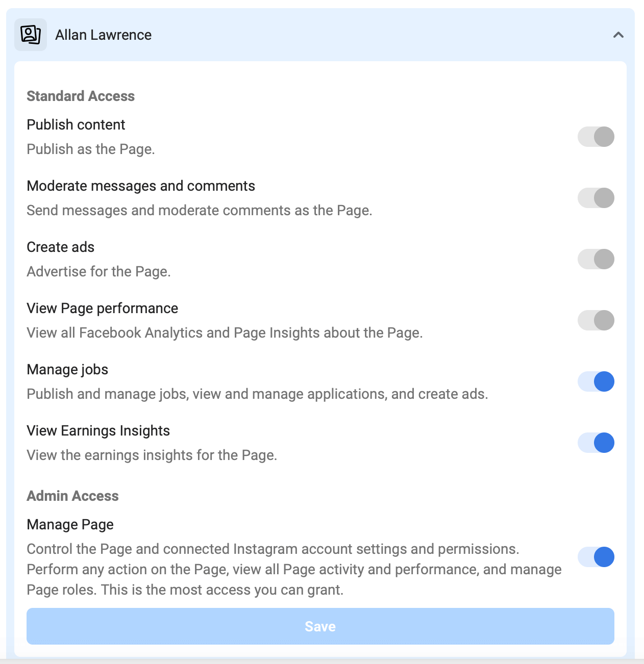Viewport: 644px width, 664px height.
Task: Click the Manage Page label text
Action: point(70,524)
